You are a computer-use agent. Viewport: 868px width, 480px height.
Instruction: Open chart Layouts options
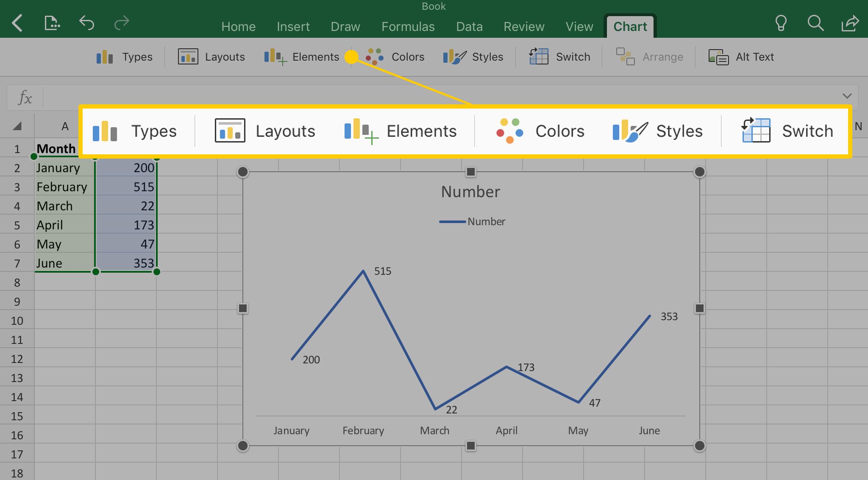(211, 57)
